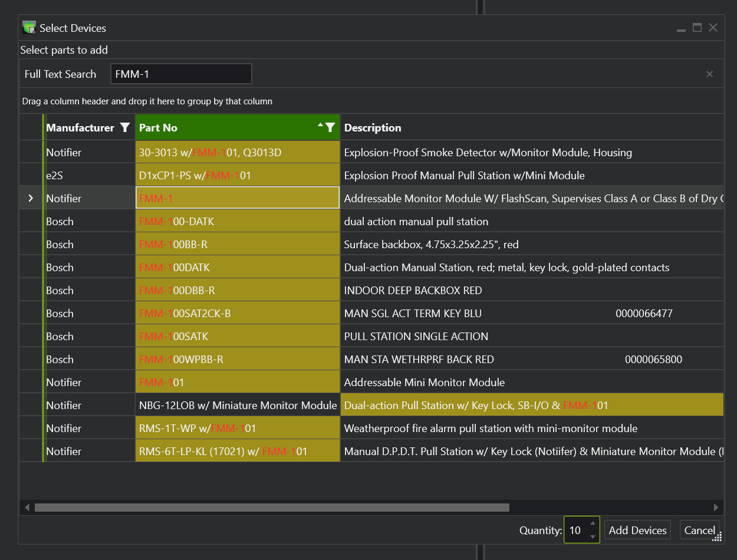Click the scroll right arrow
The image size is (737, 560).
point(716,507)
